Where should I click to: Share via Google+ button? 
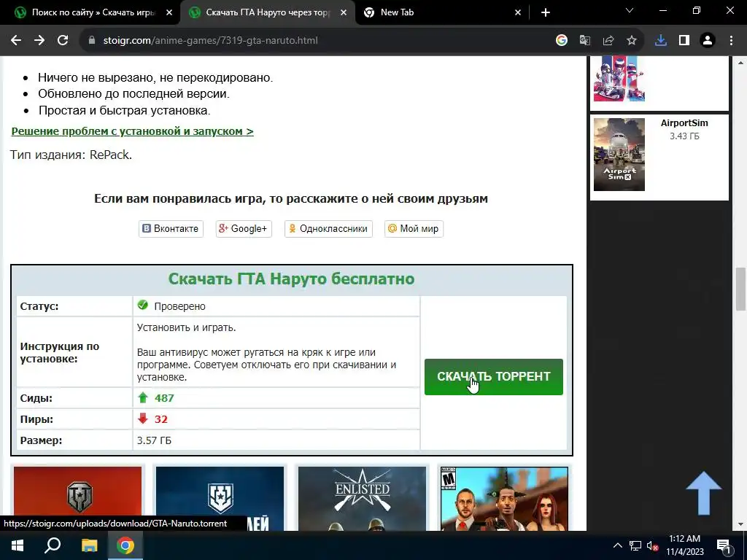[244, 228]
